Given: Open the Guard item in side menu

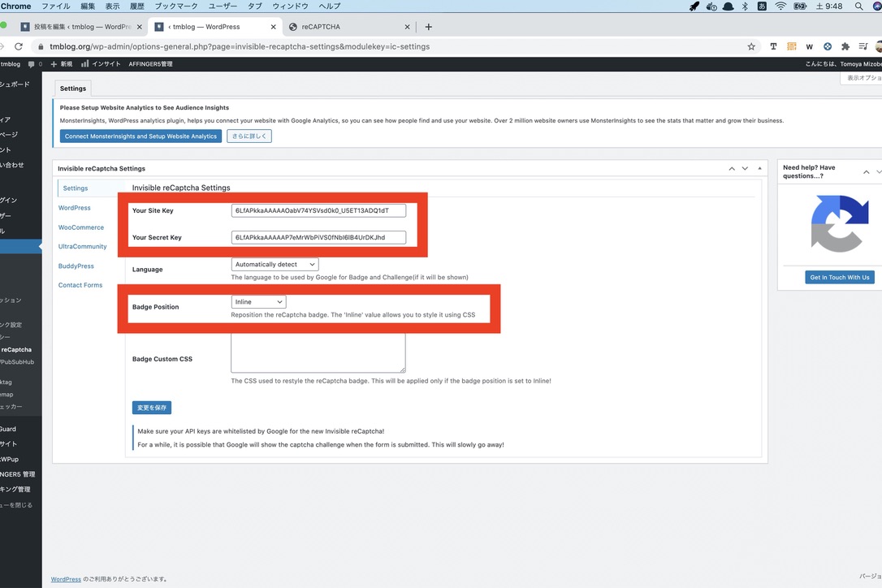Looking at the screenshot, I should click(9, 430).
